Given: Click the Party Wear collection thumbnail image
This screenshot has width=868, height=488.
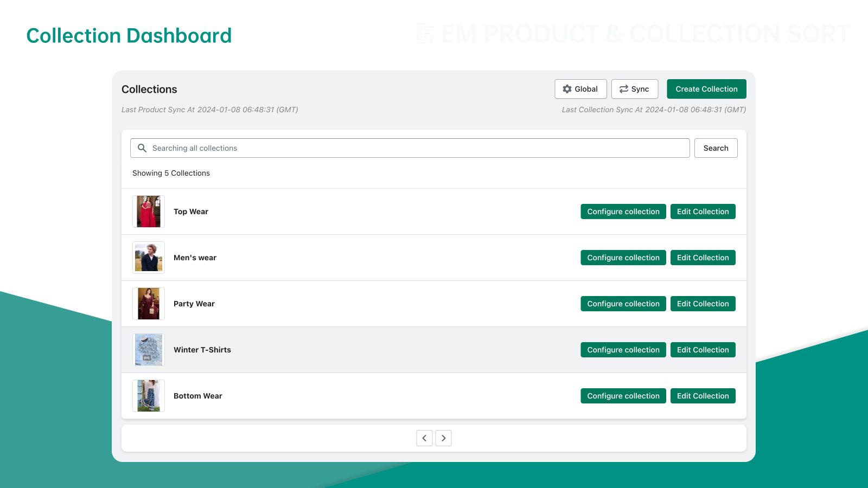Looking at the screenshot, I should pyautogui.click(x=148, y=304).
